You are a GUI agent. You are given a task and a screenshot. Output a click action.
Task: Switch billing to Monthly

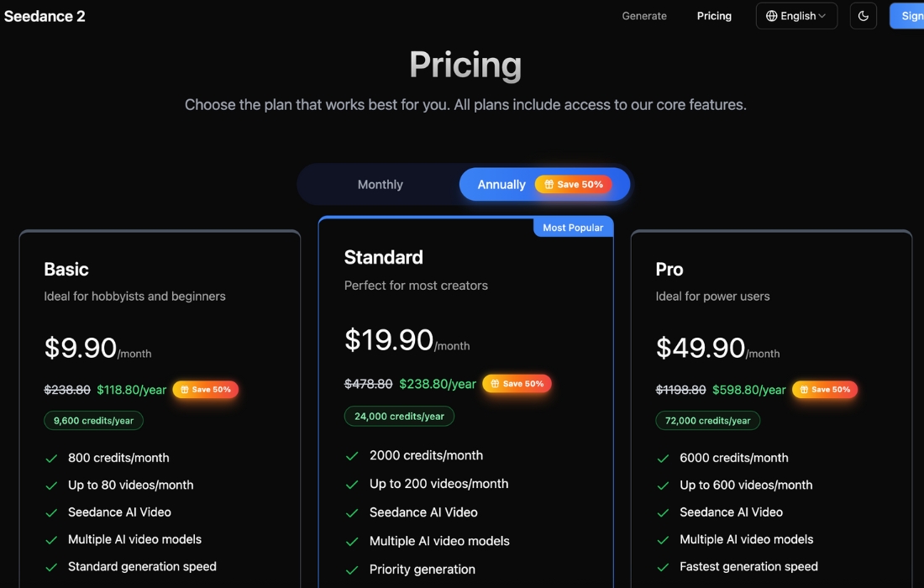tap(381, 185)
